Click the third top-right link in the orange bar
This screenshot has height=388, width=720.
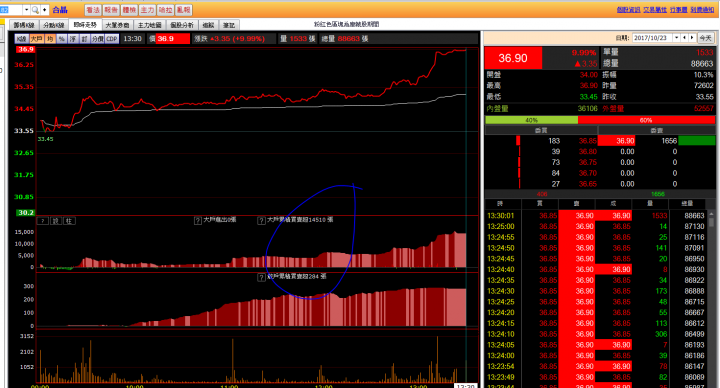coord(678,10)
